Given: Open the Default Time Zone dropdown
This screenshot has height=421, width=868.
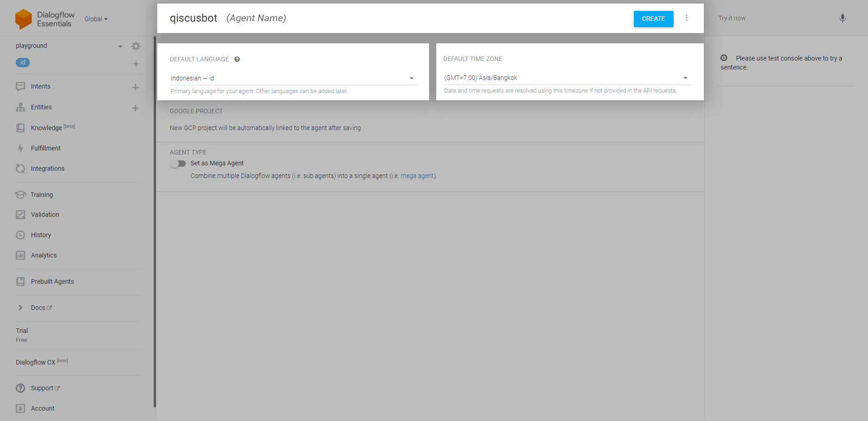Looking at the screenshot, I should click(685, 78).
